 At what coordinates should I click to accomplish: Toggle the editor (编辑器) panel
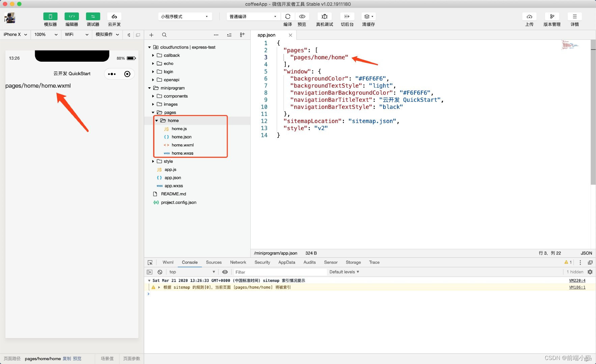click(x=72, y=17)
